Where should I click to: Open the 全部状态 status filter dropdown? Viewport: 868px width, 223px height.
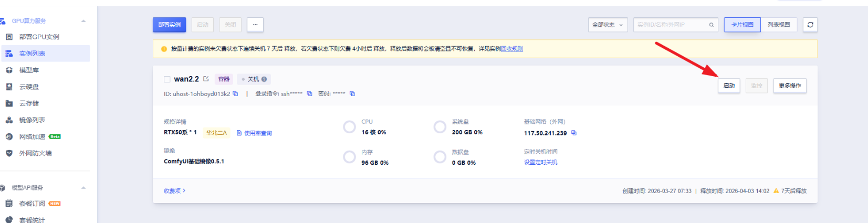click(608, 25)
